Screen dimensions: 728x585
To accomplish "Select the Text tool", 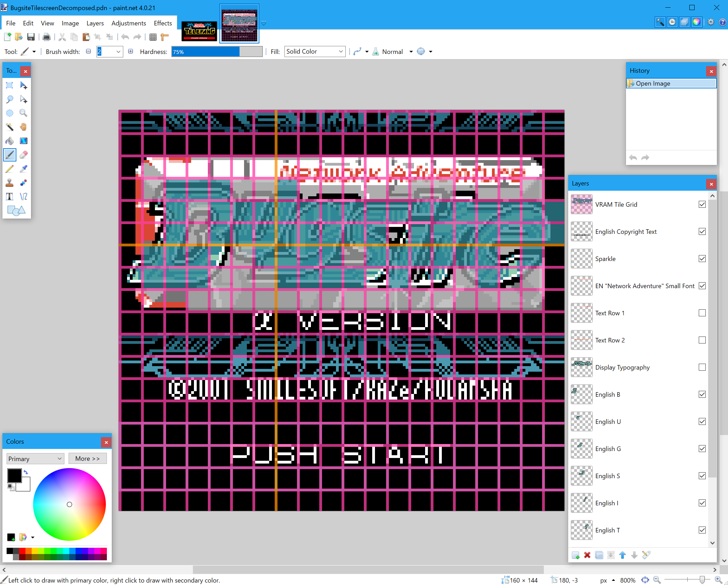I will [x=9, y=196].
